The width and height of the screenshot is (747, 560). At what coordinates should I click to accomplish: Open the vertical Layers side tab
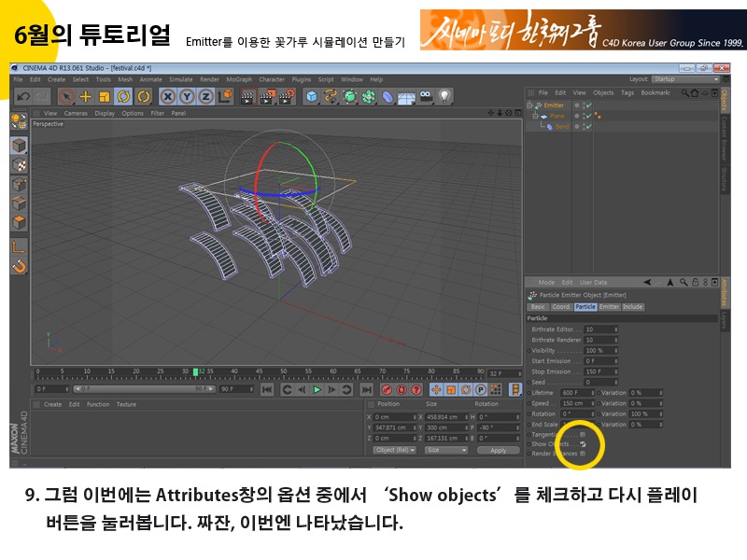pyautogui.click(x=725, y=319)
